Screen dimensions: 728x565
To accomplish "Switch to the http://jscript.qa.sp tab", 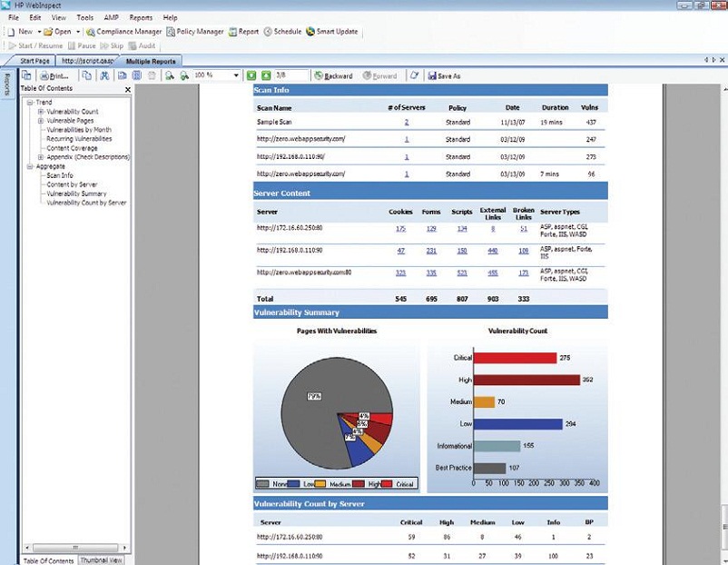I will pos(87,61).
